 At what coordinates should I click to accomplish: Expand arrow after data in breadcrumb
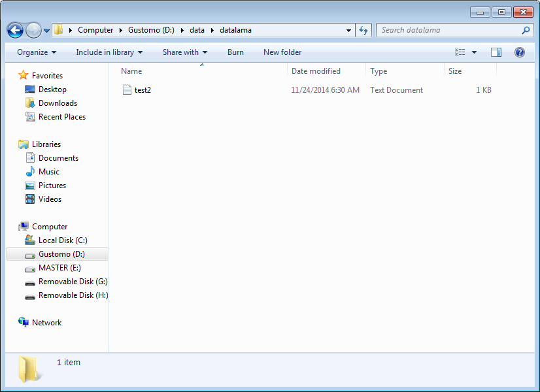click(x=212, y=30)
